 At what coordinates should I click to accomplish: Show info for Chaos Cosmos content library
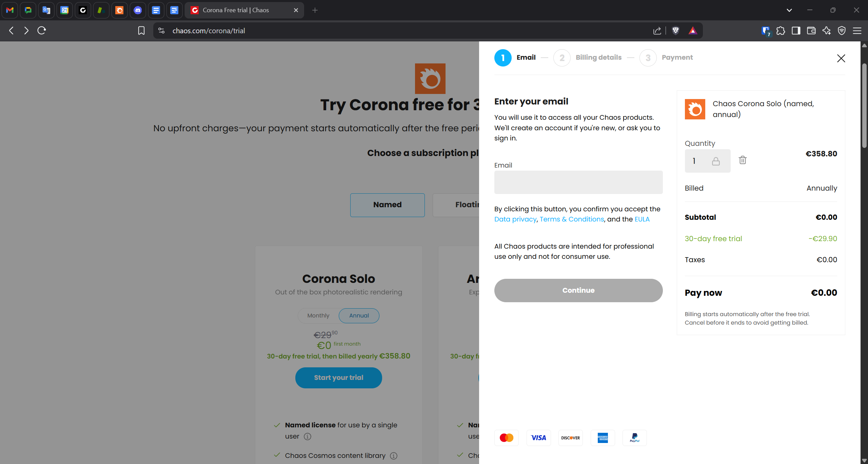click(x=393, y=456)
